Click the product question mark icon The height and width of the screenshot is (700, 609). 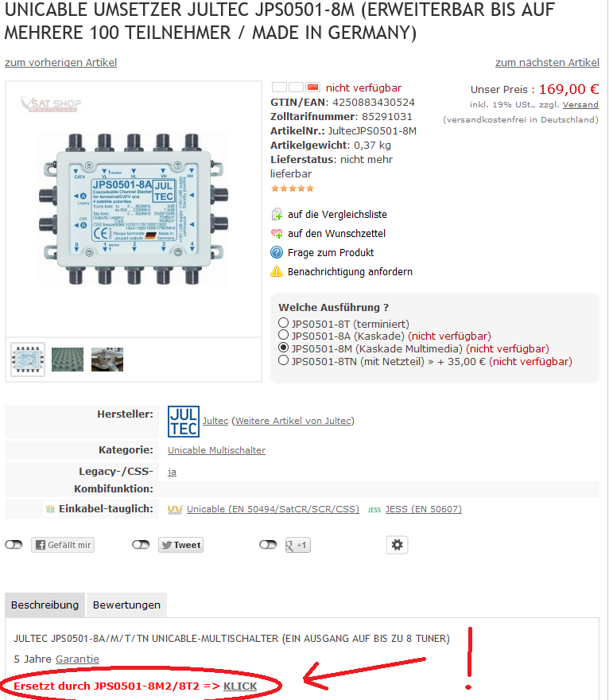tap(277, 252)
